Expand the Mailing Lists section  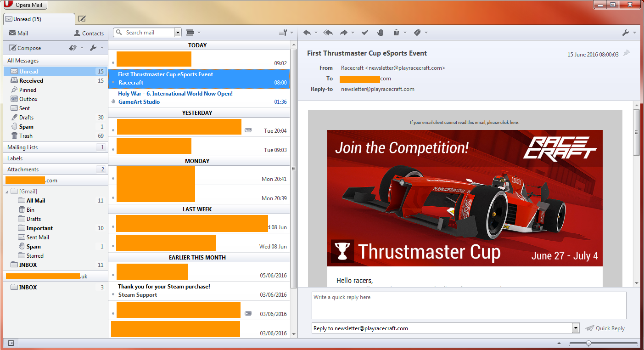[55, 147]
